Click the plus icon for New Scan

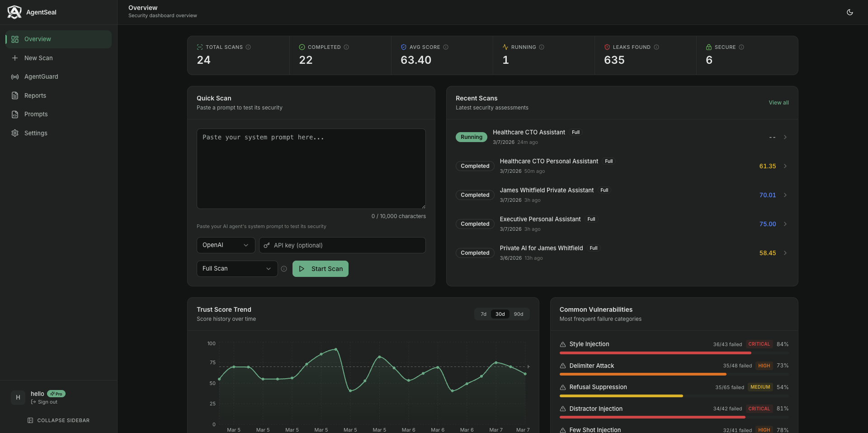[x=15, y=58]
